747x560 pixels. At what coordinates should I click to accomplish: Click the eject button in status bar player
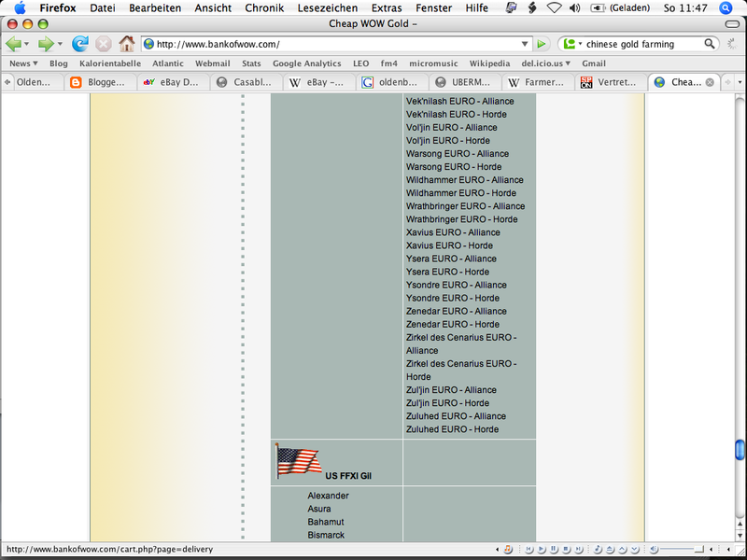click(x=611, y=550)
